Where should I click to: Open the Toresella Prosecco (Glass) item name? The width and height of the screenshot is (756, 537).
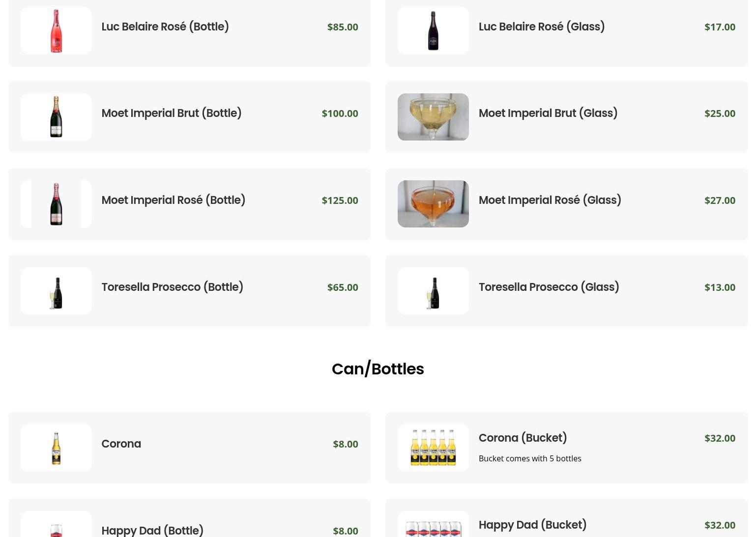coord(549,287)
